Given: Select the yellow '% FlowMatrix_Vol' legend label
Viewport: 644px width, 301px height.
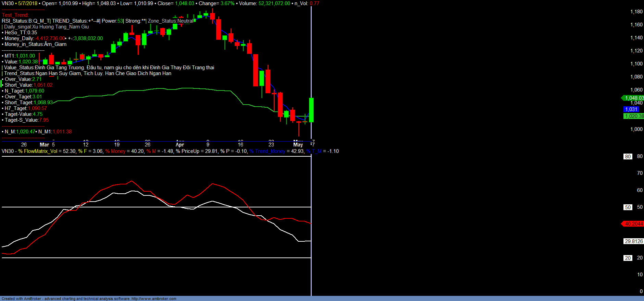Looking at the screenshot, I should coord(38,151).
